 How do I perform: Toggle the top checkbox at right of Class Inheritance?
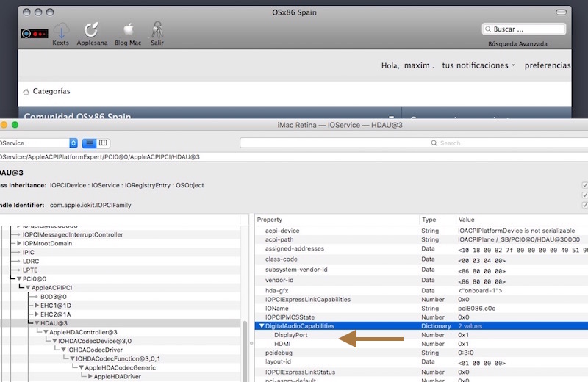[584, 185]
